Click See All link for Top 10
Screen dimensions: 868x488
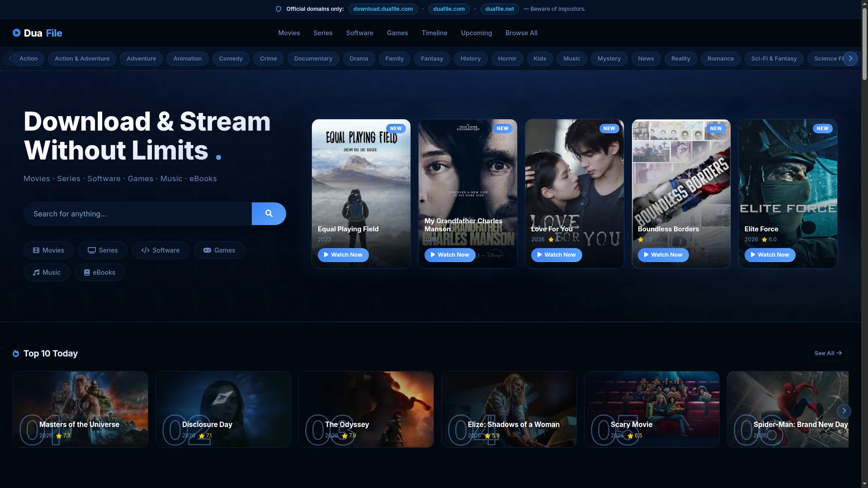[x=828, y=353]
